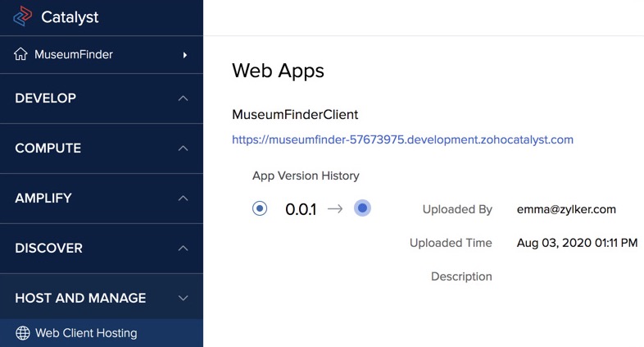Expand the DEVELOP section chevron
This screenshot has height=347, width=644.
click(183, 98)
